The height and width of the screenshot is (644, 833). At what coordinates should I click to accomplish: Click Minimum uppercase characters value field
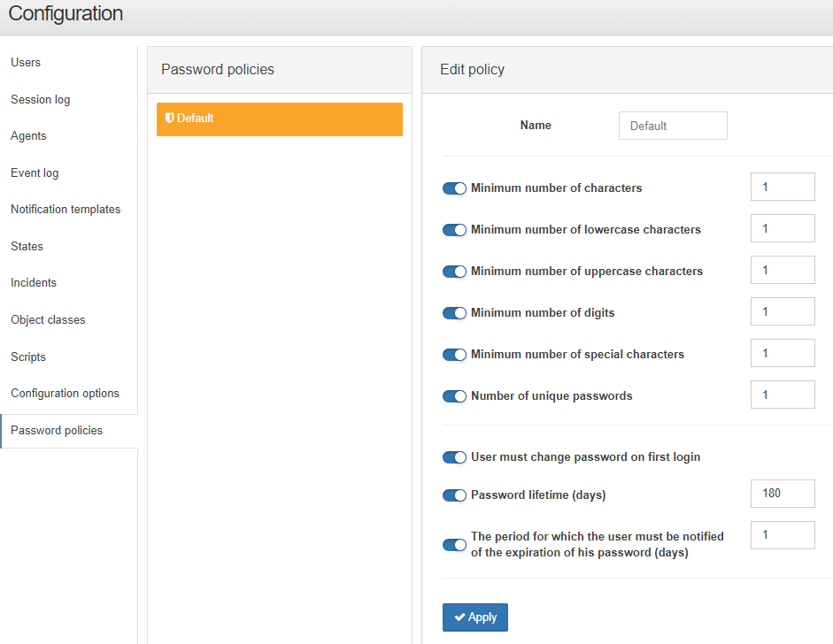coord(783,270)
